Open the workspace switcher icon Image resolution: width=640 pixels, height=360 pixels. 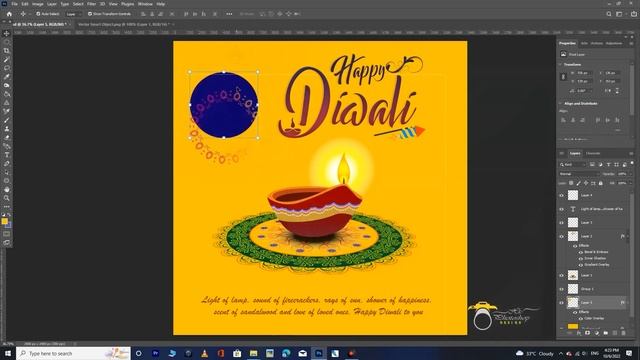click(x=619, y=14)
